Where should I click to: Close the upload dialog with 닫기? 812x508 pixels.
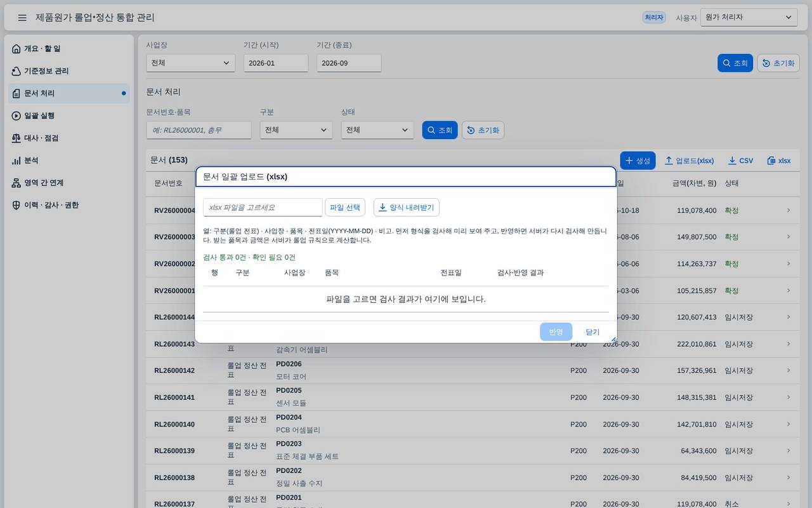593,332
